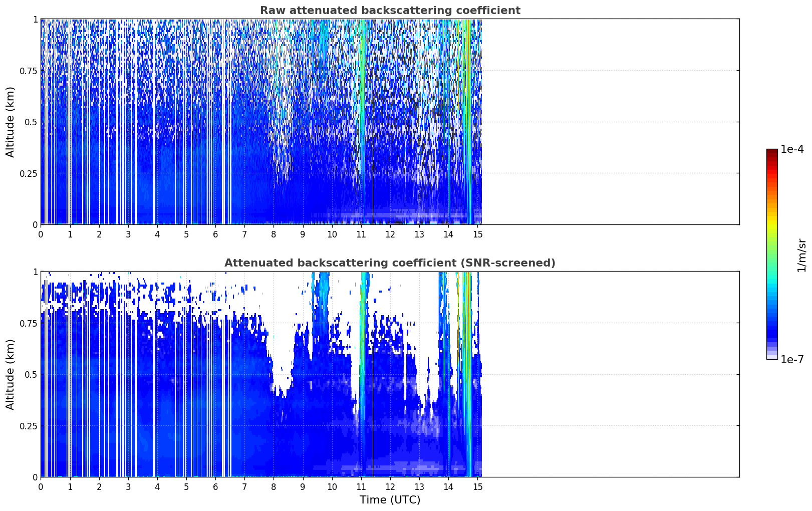
Task: Click hour tick "10" under the SNR-screened plot
Action: pos(332,486)
